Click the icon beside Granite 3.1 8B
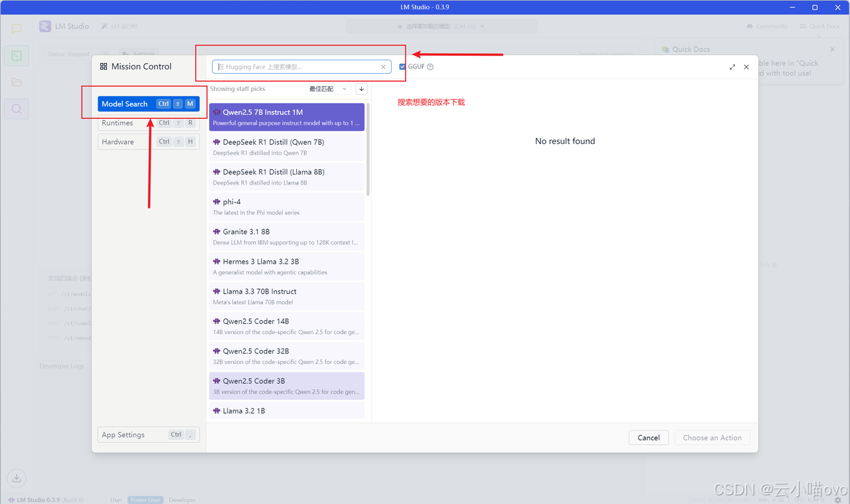 (216, 232)
